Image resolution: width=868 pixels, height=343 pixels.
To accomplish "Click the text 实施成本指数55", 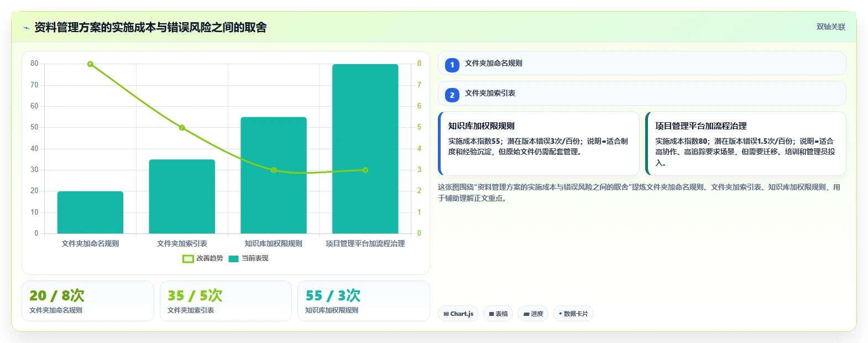I will coord(474,141).
